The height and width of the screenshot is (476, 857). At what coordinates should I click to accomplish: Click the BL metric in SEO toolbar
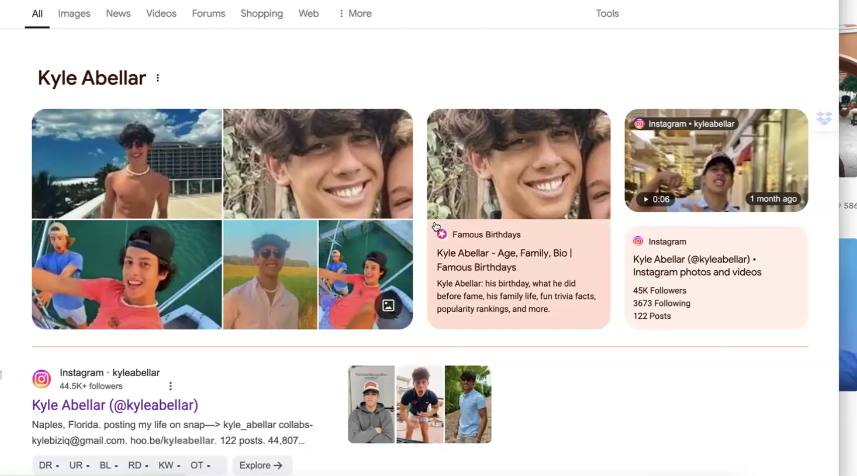(108, 466)
